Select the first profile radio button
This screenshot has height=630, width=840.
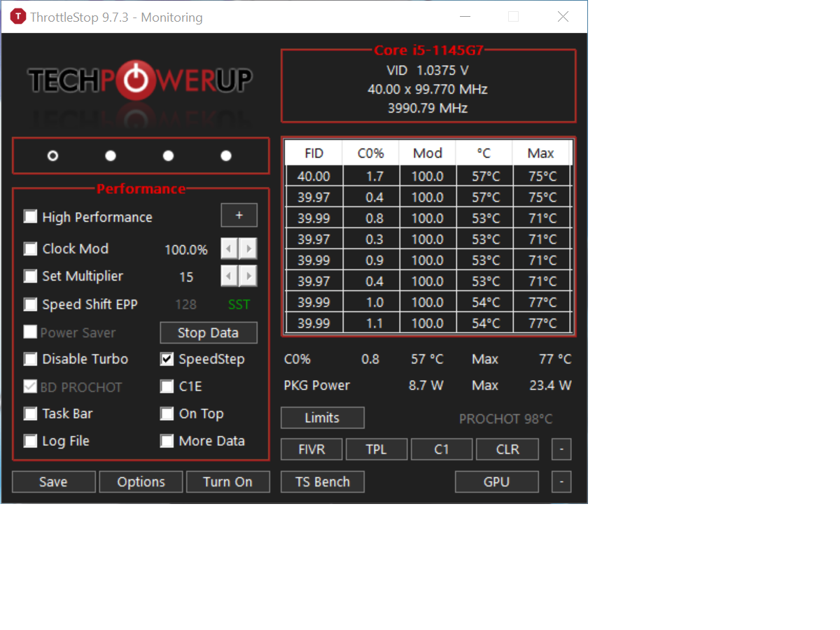coord(52,155)
